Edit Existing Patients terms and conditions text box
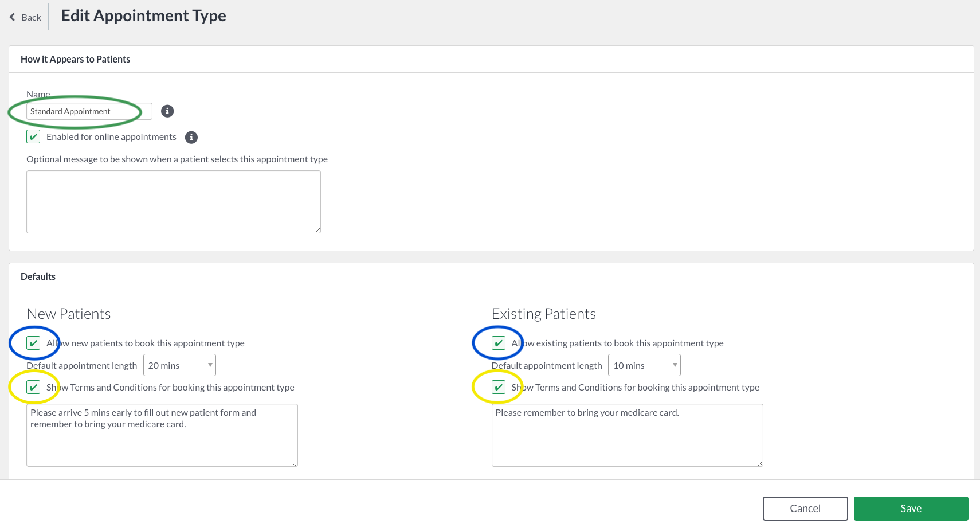This screenshot has width=980, height=531. pyautogui.click(x=628, y=435)
